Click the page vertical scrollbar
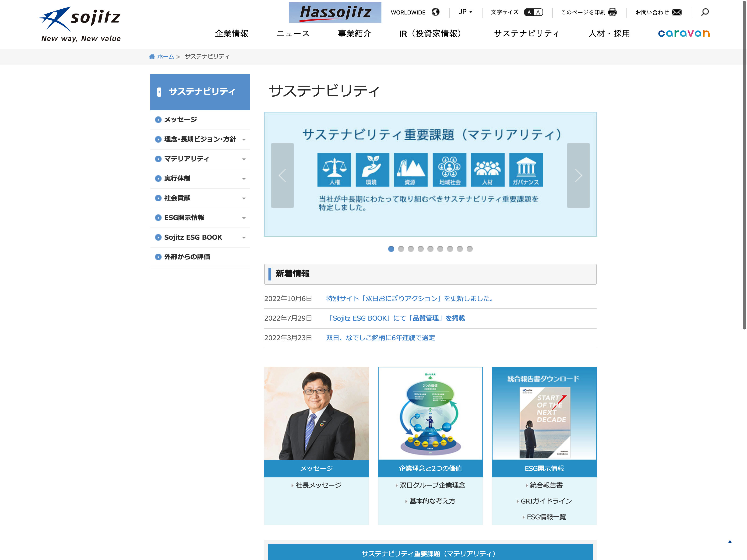747x560 pixels. 744,165
